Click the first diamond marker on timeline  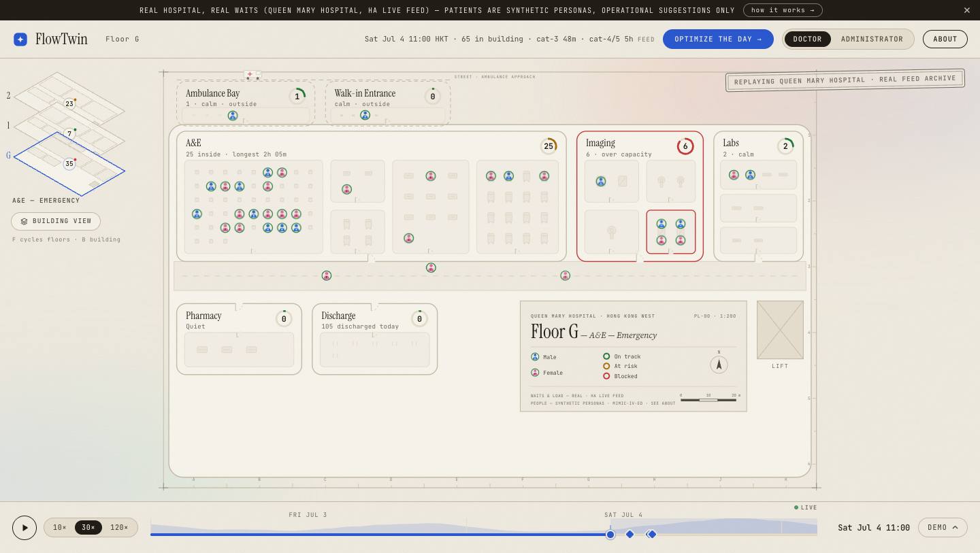[x=630, y=534]
